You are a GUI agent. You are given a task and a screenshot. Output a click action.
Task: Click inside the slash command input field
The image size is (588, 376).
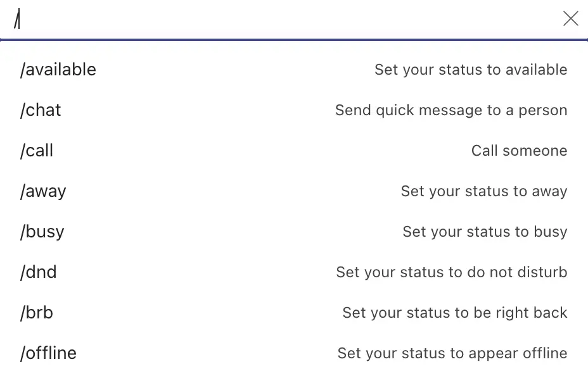[x=285, y=20]
